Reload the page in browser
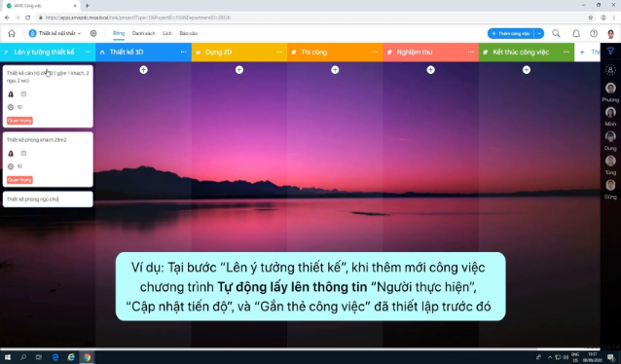This screenshot has width=621, height=364. 27,18
